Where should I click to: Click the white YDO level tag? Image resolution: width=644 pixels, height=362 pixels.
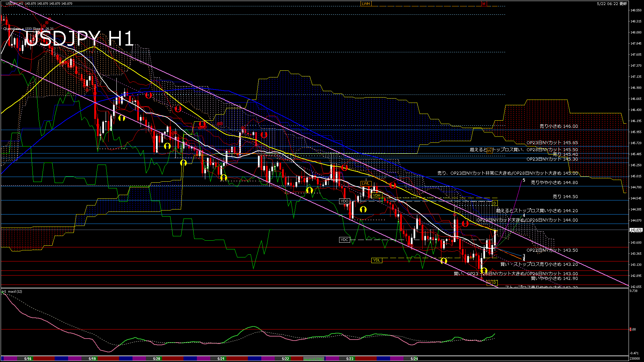(344, 201)
